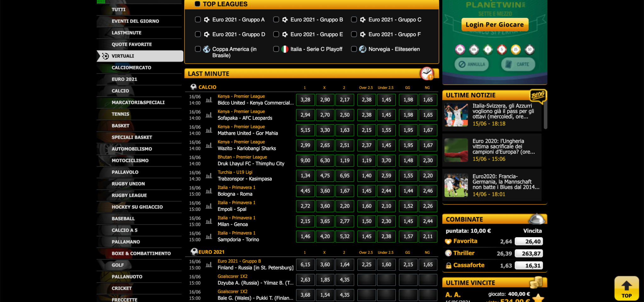This screenshot has width=644, height=302.
Task: Click the soccer ball icon next to the Calcio header
Action: coord(193,87)
